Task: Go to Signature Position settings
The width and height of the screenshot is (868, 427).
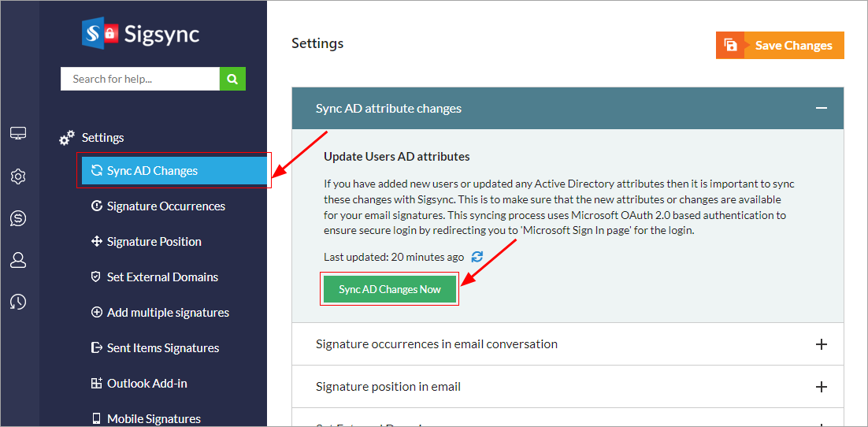Action: (x=154, y=242)
